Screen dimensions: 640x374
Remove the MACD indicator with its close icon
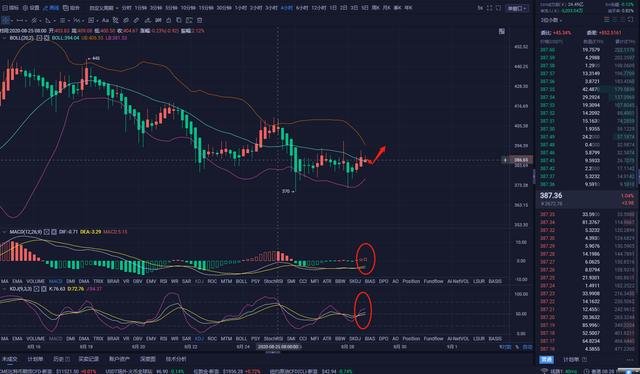point(53,232)
